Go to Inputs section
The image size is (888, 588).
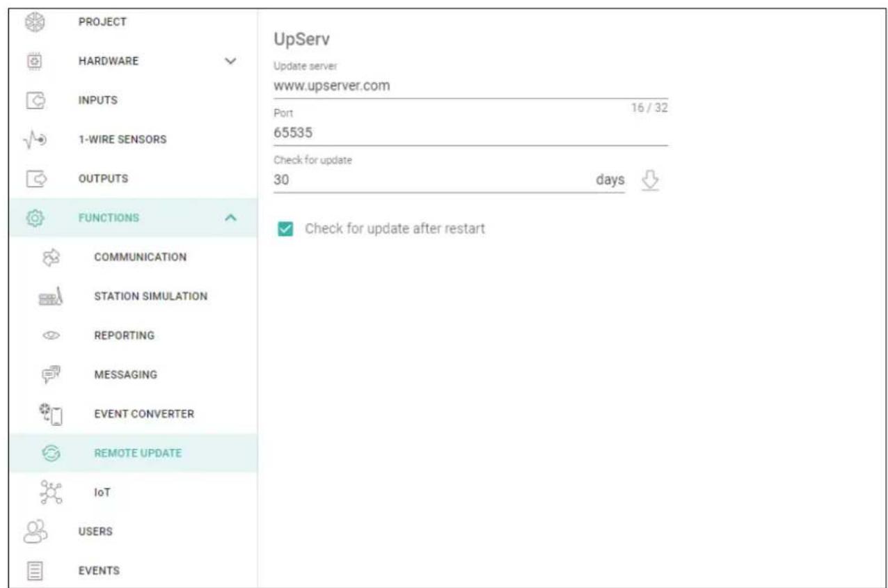click(x=100, y=100)
